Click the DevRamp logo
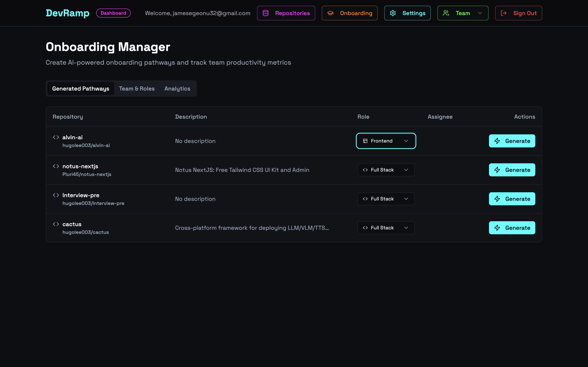Viewport: 588px width, 367px height. 68,13
